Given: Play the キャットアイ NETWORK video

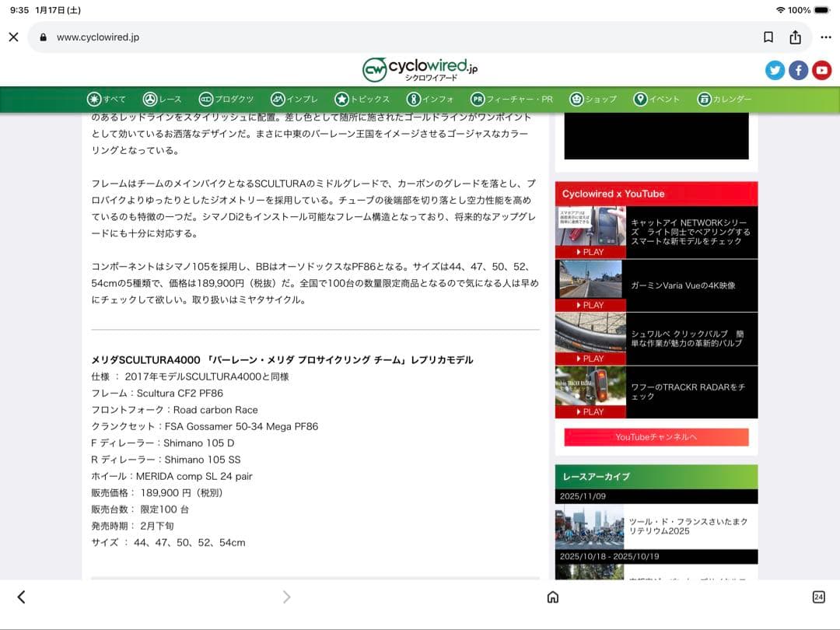Looking at the screenshot, I should coord(590,232).
